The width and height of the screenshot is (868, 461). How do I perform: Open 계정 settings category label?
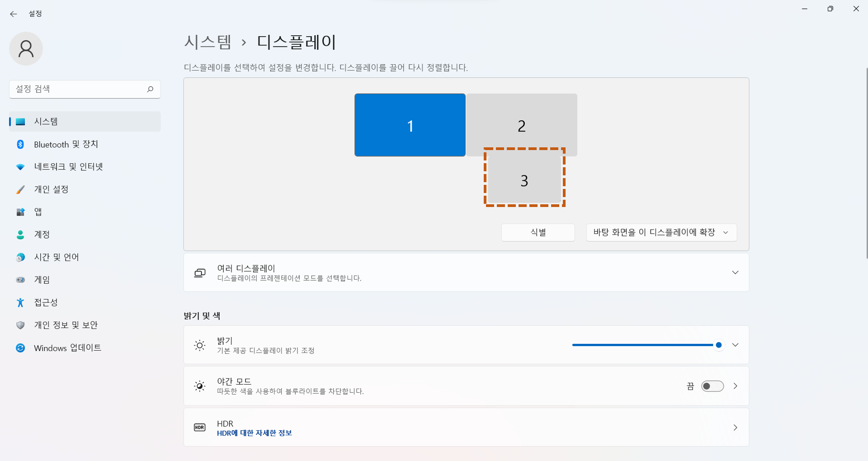click(42, 235)
